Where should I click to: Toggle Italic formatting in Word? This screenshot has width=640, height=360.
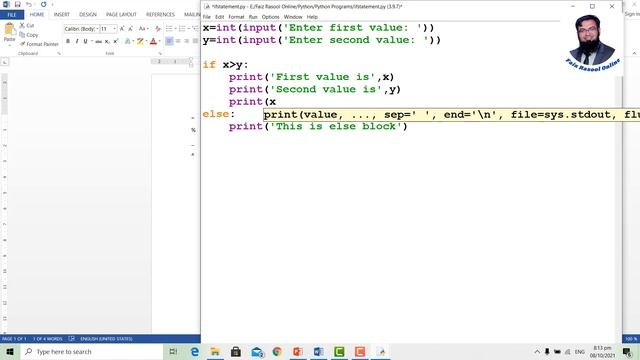[77, 41]
